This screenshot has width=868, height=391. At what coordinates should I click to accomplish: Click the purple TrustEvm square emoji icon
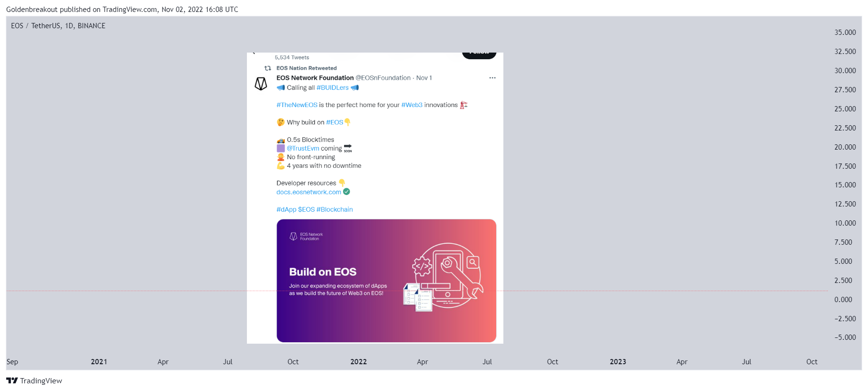[x=281, y=148]
